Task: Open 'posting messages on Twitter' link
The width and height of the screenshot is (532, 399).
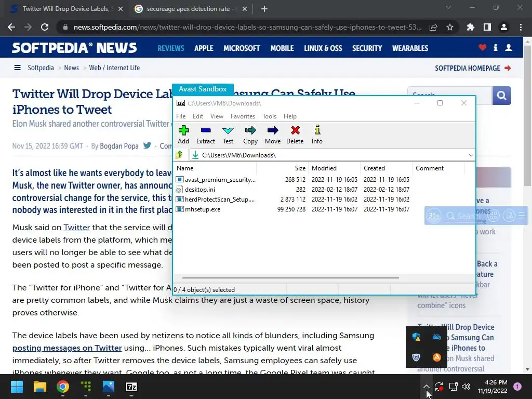Action: click(67, 348)
